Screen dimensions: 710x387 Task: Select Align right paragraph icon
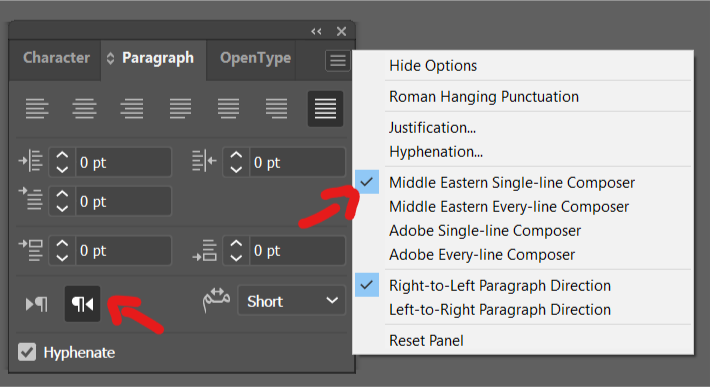[x=132, y=109]
